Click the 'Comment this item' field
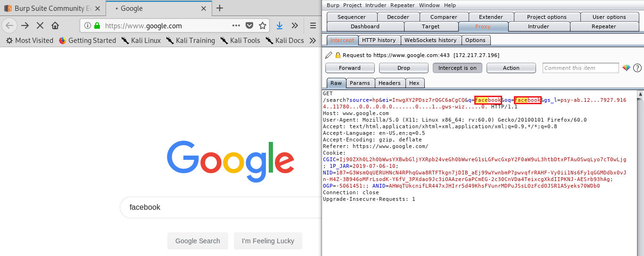The width and height of the screenshot is (644, 256). 580,68
